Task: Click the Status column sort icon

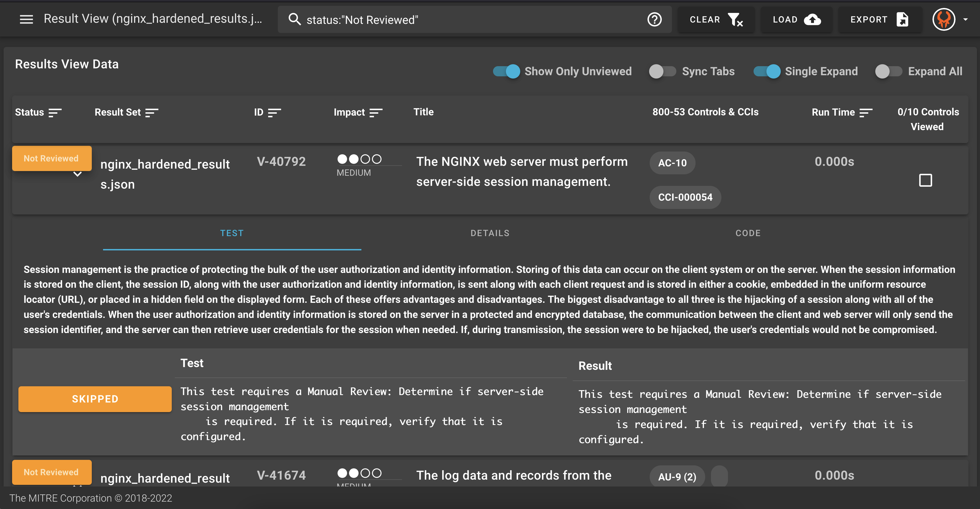Action: pos(55,113)
